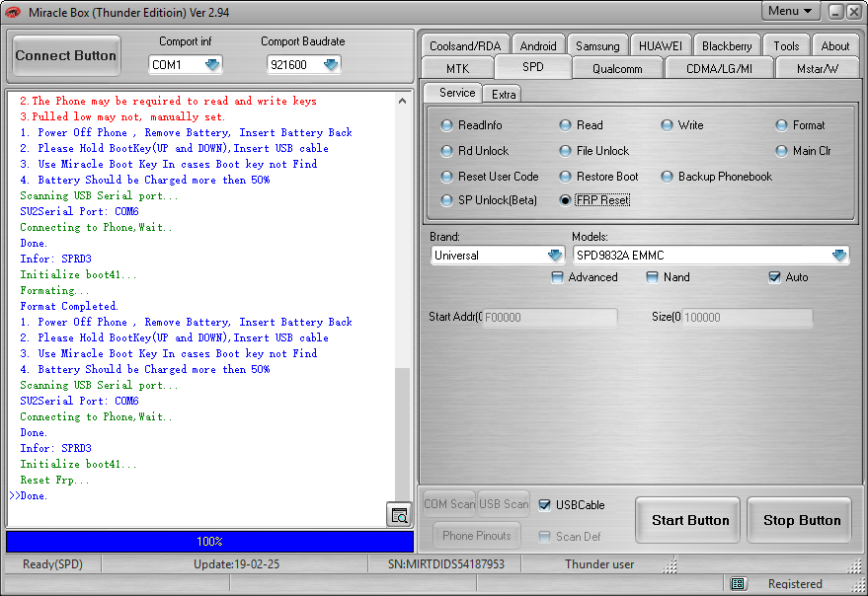Click the Registered status text

[795, 583]
